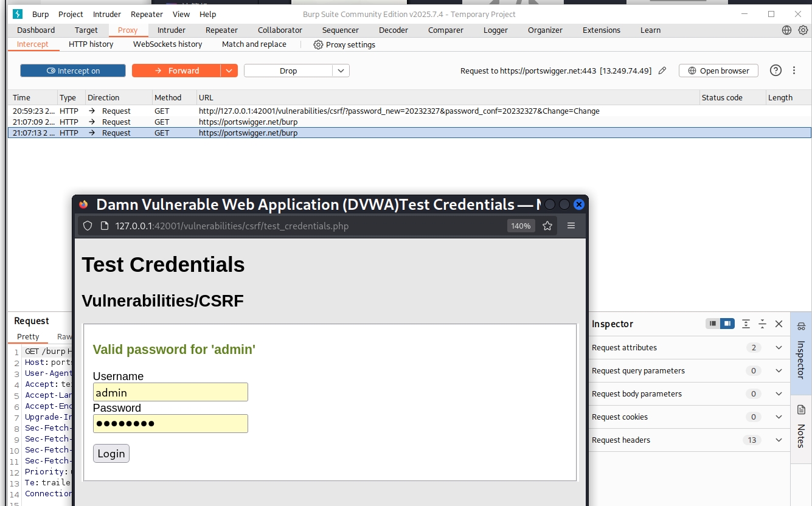Sort the table by Length column
The width and height of the screenshot is (812, 506).
click(x=788, y=97)
